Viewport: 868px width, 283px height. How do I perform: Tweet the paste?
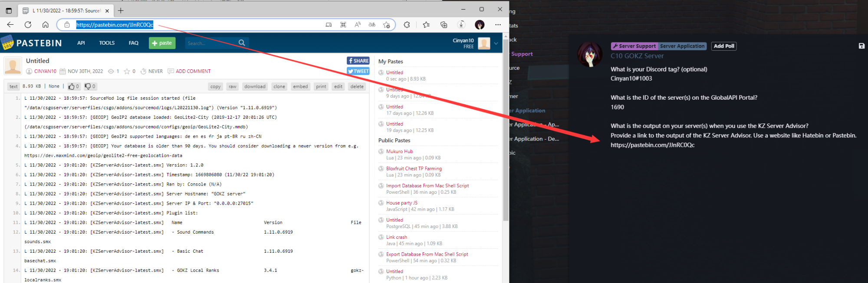[358, 71]
